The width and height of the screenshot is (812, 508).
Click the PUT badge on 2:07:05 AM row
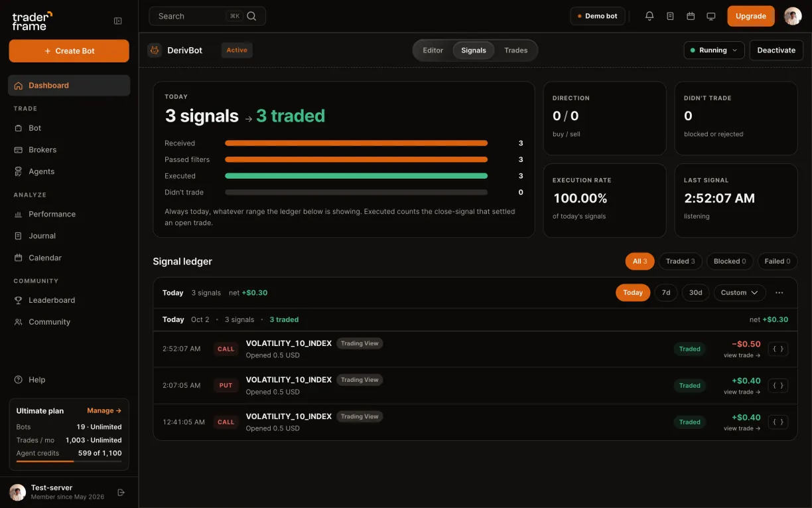pyautogui.click(x=226, y=386)
